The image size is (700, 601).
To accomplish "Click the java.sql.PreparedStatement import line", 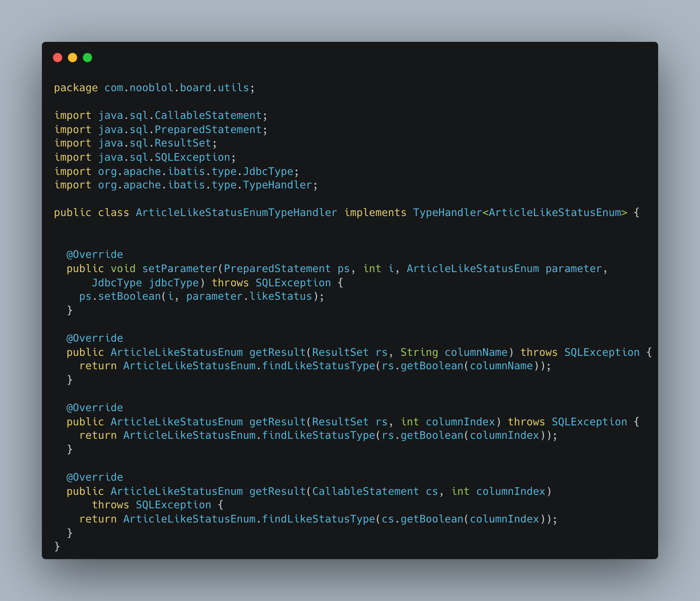I will [x=161, y=130].
